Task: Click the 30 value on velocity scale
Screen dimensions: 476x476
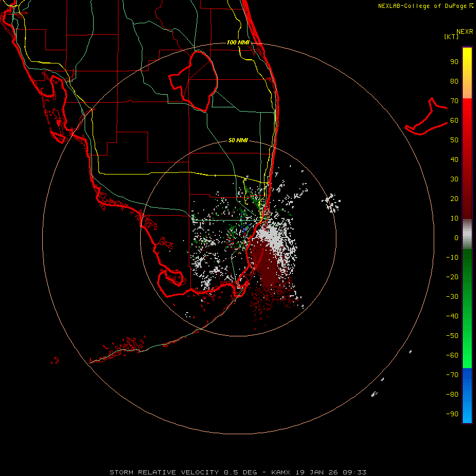Action: (454, 179)
